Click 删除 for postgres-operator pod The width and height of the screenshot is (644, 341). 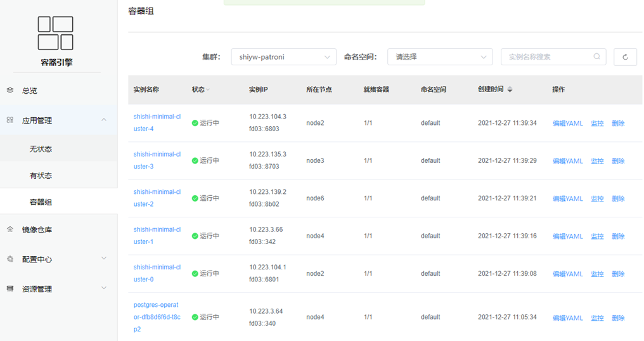pos(618,318)
